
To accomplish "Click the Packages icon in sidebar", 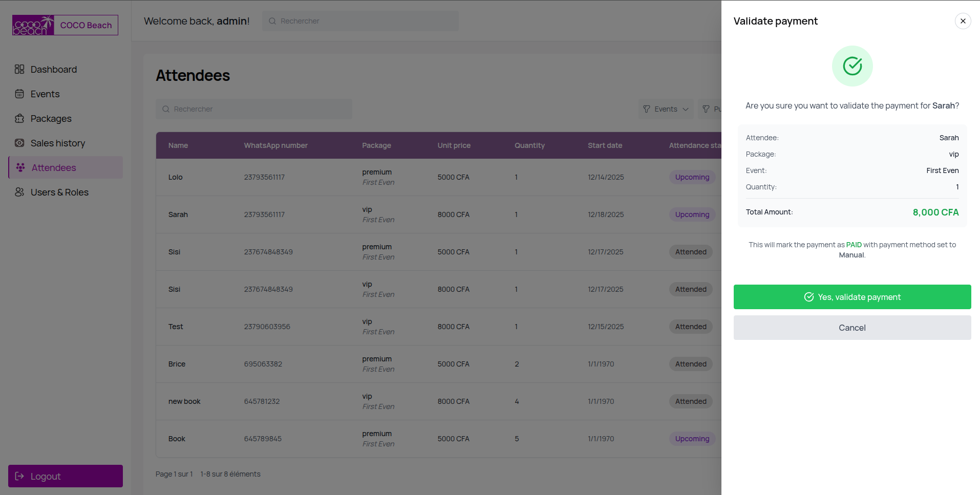I will (19, 118).
